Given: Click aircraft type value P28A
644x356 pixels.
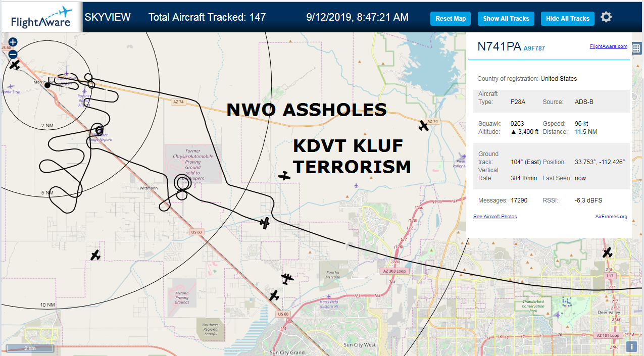Looking at the screenshot, I should (x=518, y=102).
